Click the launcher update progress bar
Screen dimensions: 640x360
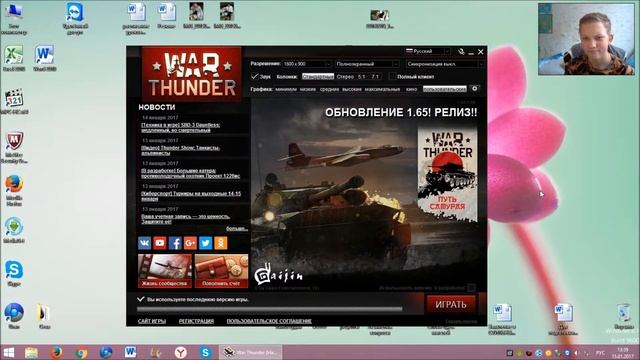(270, 309)
